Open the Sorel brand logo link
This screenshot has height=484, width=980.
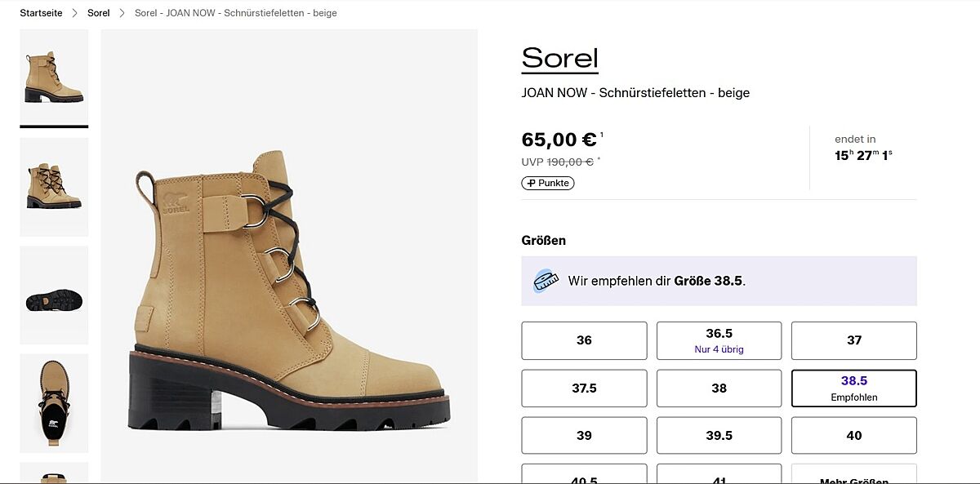560,59
